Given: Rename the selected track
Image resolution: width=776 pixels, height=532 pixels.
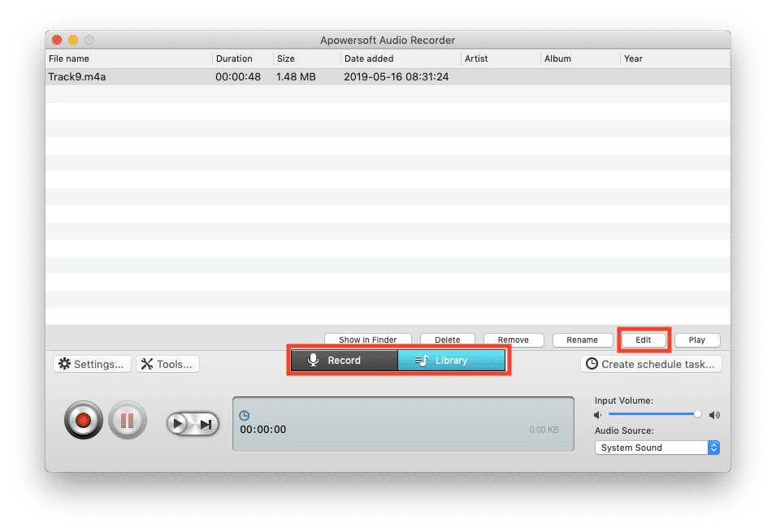Looking at the screenshot, I should 583,340.
